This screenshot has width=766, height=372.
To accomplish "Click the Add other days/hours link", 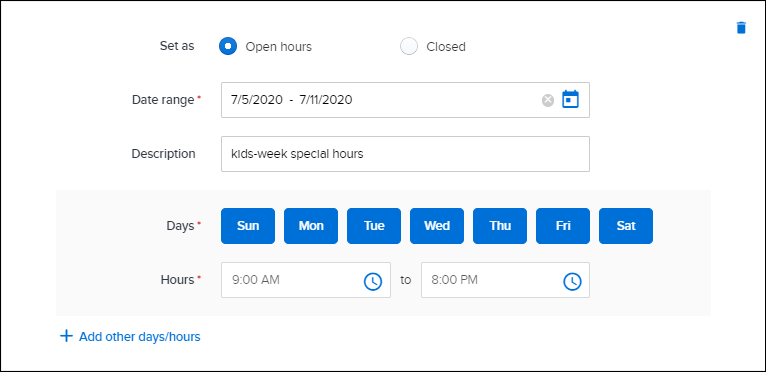I will pos(140,337).
